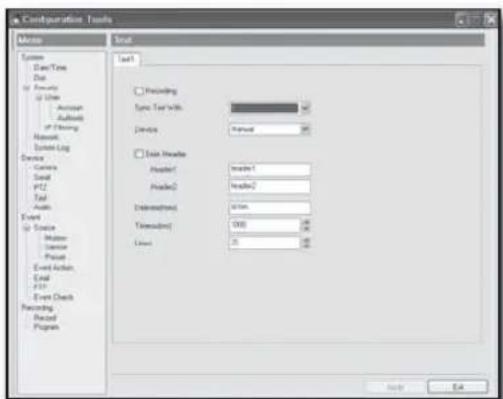Image resolution: width=503 pixels, height=399 pixels.
Task: Click the Device category heading
Action: pos(32,158)
